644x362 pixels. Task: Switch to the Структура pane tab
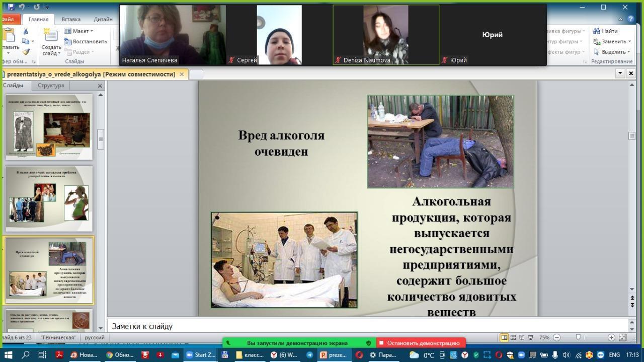pyautogui.click(x=51, y=86)
